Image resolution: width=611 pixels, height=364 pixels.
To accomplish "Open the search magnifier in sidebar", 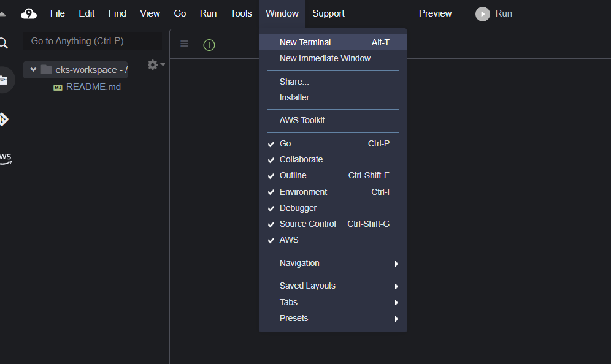I will tap(4, 43).
